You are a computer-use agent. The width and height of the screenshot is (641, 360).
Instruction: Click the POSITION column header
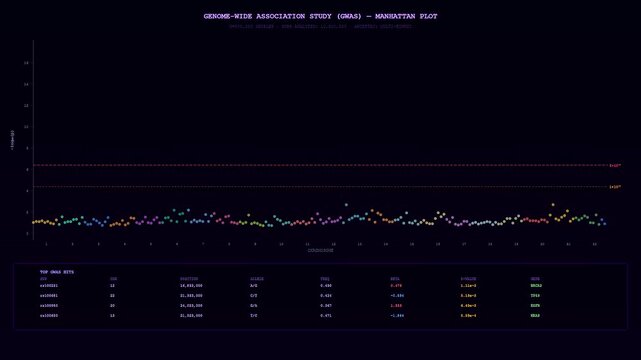189,279
